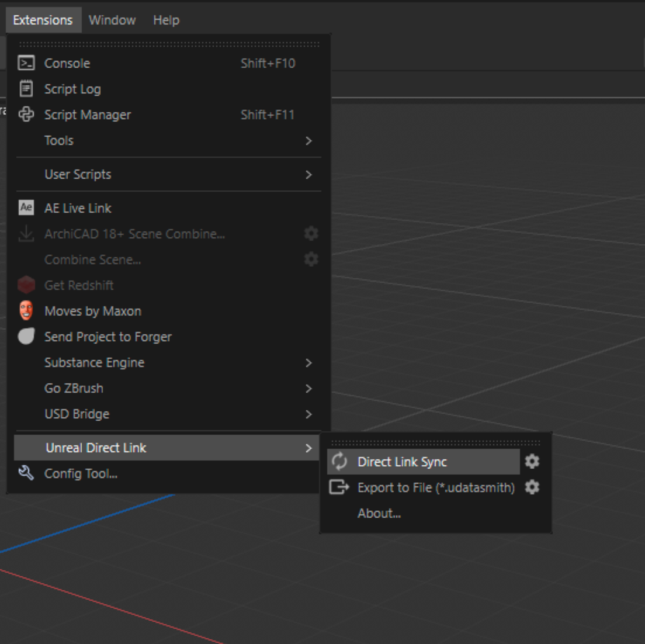645x644 pixels.
Task: Click the ArchiCAD Scene Combine download icon
Action: point(26,234)
